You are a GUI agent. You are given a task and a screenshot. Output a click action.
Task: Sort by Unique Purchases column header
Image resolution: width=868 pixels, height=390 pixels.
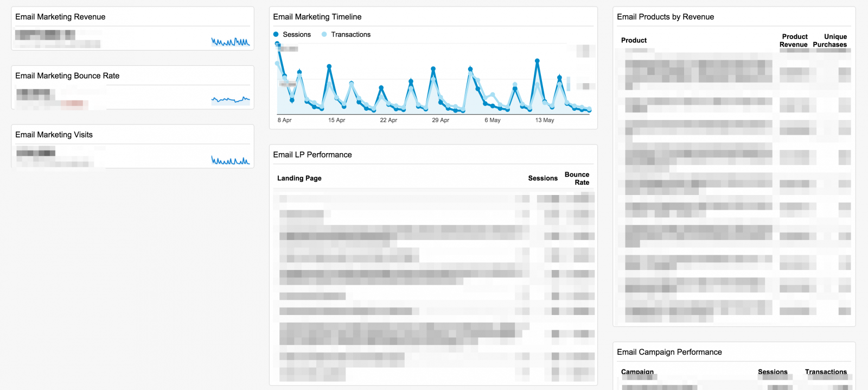point(830,40)
